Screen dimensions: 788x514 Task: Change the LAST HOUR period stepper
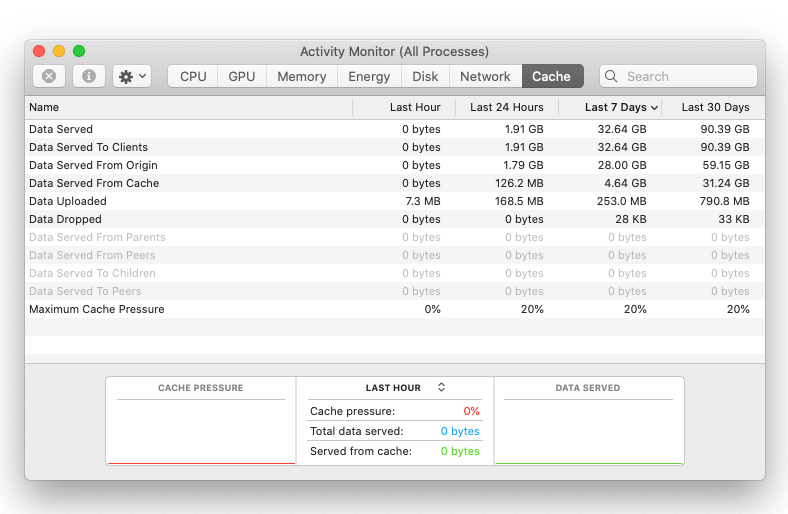(x=441, y=387)
